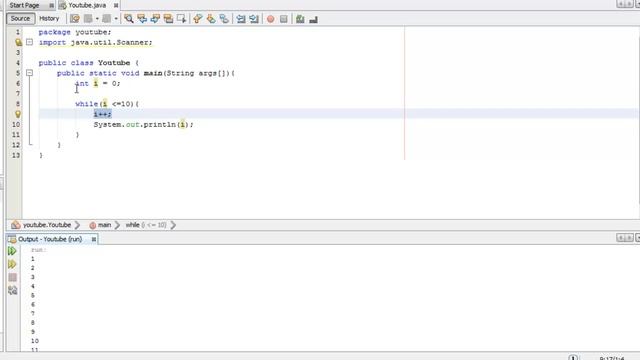640x360 pixels.
Task: Close the Start Page tab
Action: [x=51, y=5]
